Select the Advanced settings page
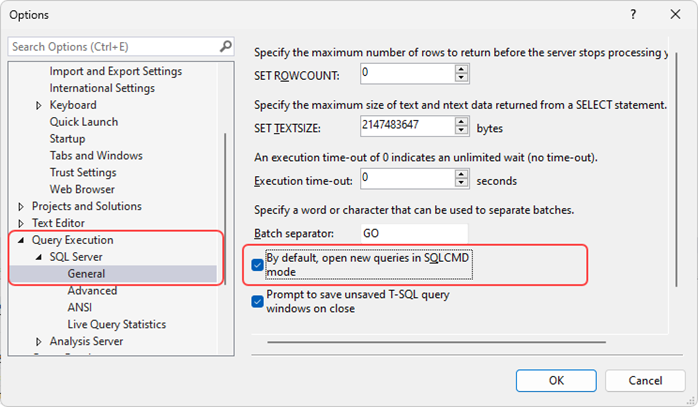This screenshot has width=698, height=407. pos(92,291)
